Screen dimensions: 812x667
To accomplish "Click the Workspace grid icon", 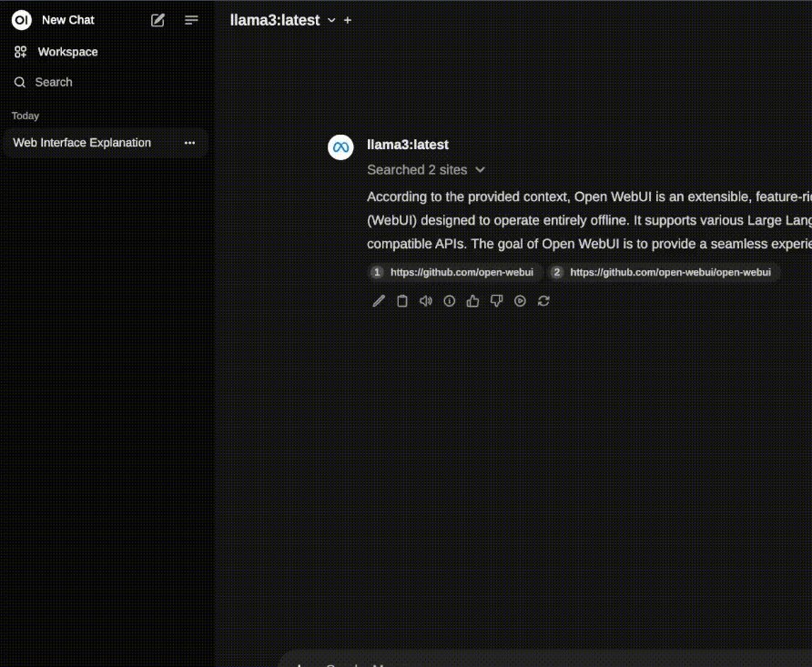I will tap(20, 52).
